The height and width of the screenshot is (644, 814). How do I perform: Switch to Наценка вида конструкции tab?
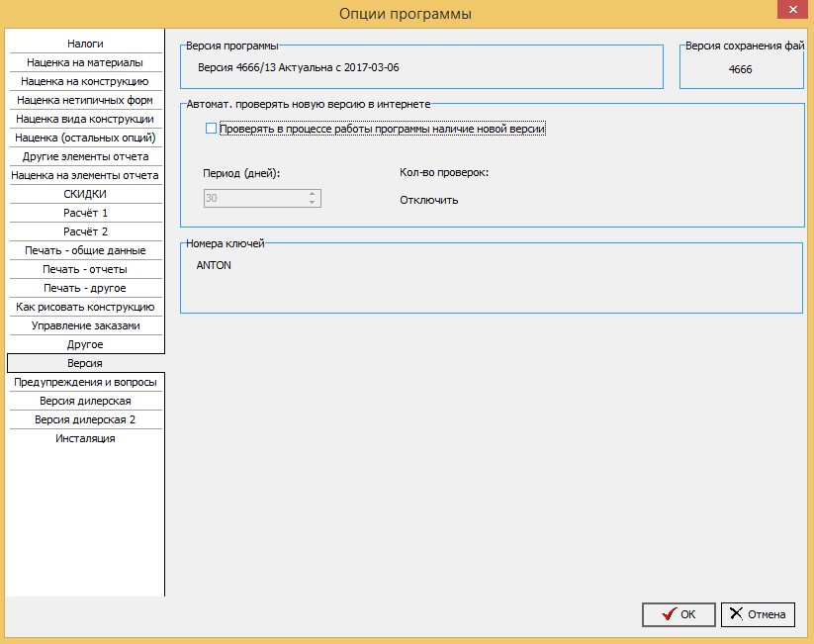point(85,119)
